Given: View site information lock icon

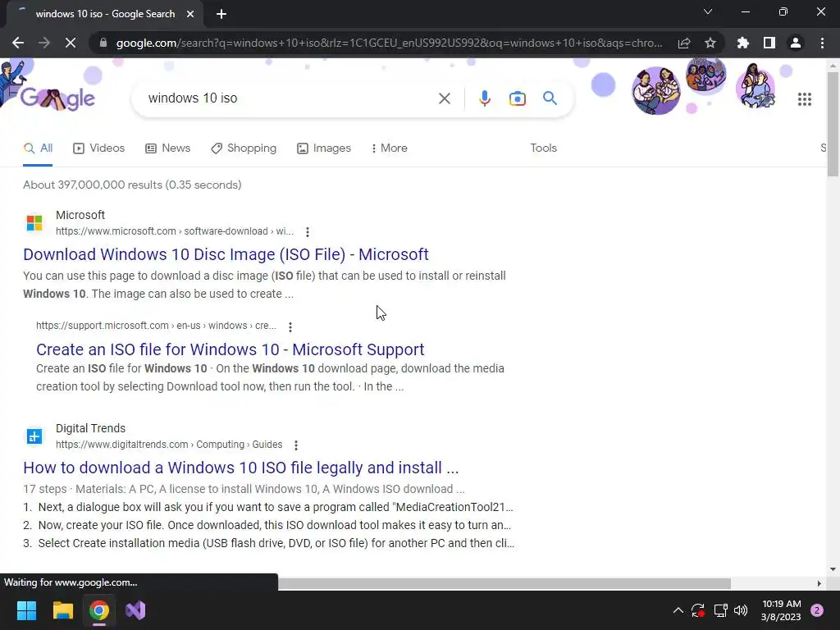Looking at the screenshot, I should [x=103, y=43].
